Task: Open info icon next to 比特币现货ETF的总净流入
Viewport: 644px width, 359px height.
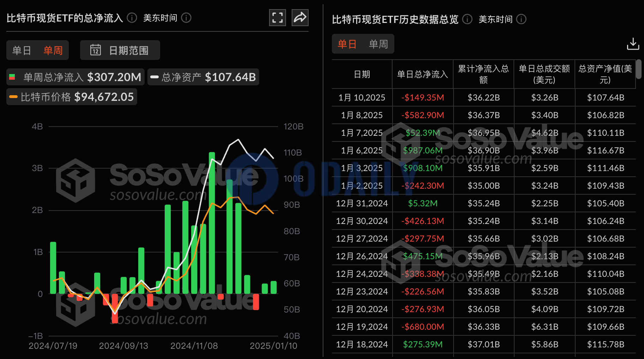Action: point(132,18)
